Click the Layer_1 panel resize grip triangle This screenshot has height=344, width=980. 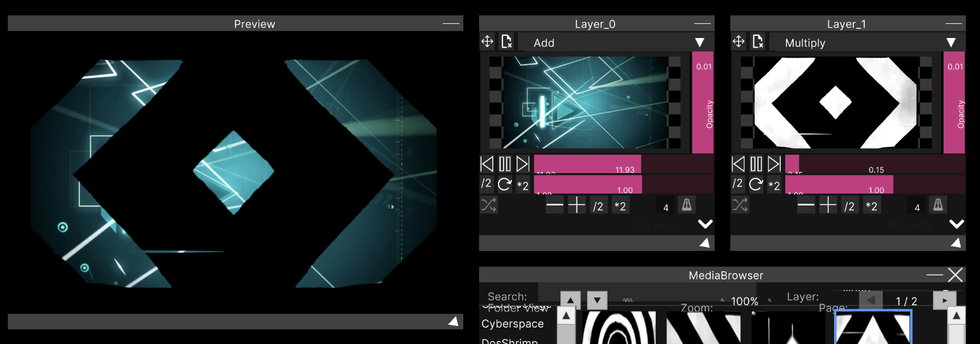[x=956, y=243]
